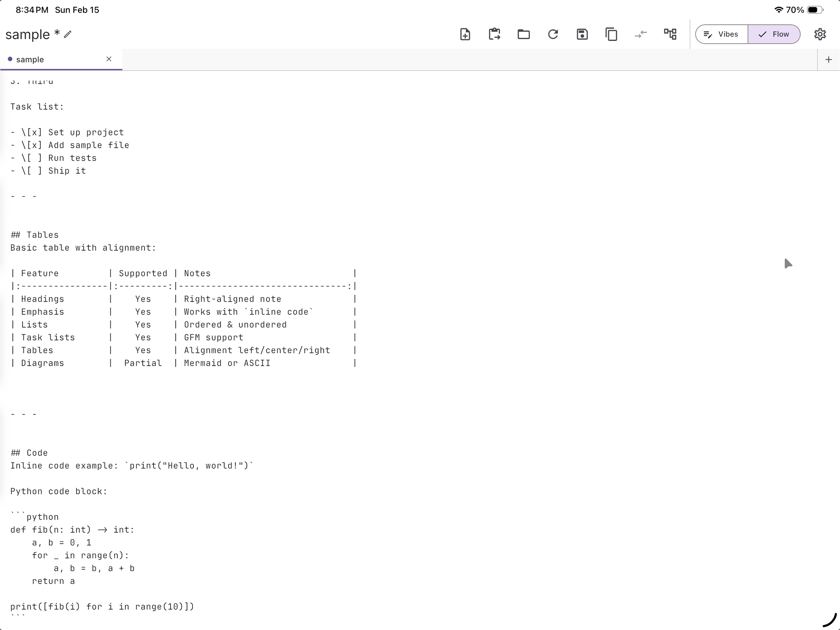This screenshot has width=840, height=630.
Task: Click the '## Code' heading line
Action: click(29, 453)
